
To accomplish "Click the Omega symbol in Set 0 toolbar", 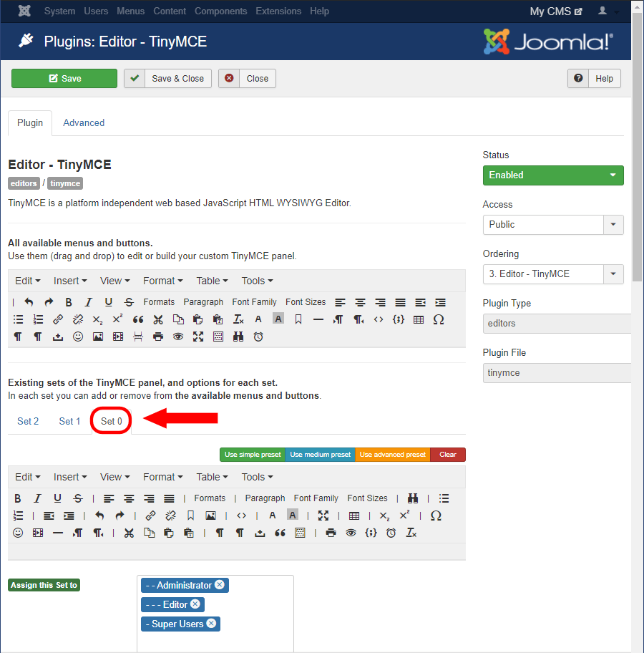I will point(436,516).
